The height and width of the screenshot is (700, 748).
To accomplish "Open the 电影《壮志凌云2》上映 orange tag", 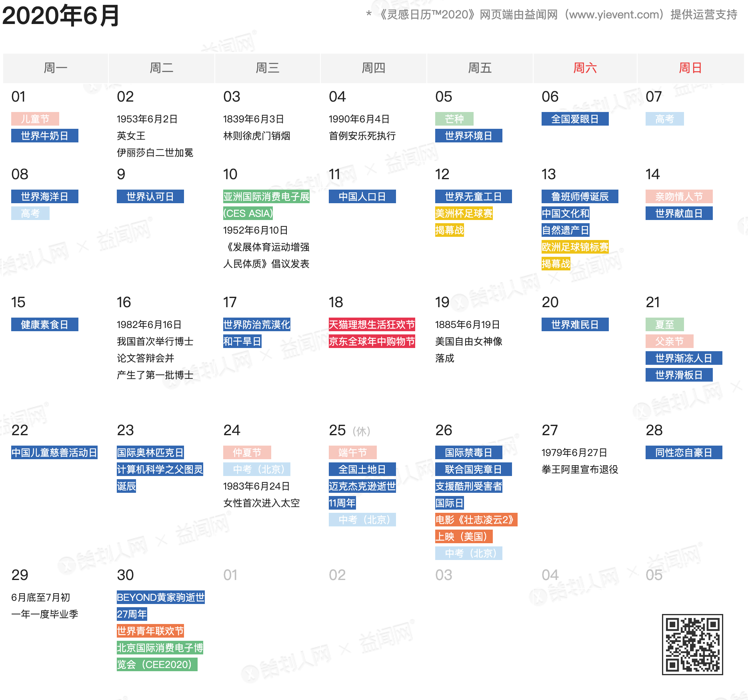I will [x=476, y=520].
